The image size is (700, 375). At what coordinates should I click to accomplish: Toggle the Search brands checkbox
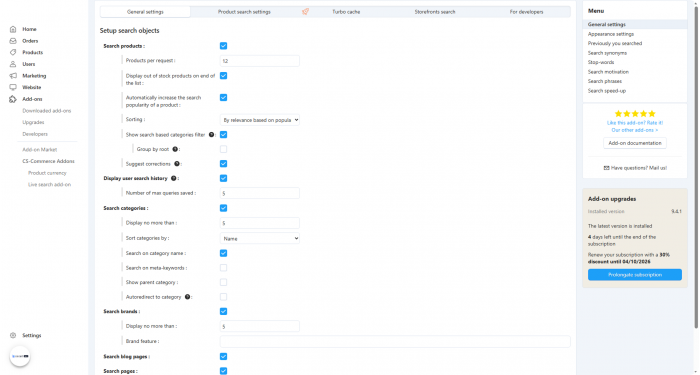[x=224, y=311]
